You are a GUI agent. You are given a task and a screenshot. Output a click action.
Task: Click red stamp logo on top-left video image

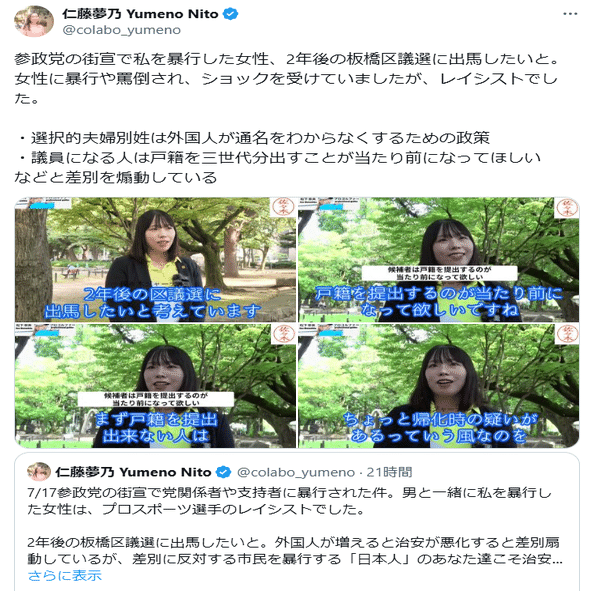click(283, 207)
